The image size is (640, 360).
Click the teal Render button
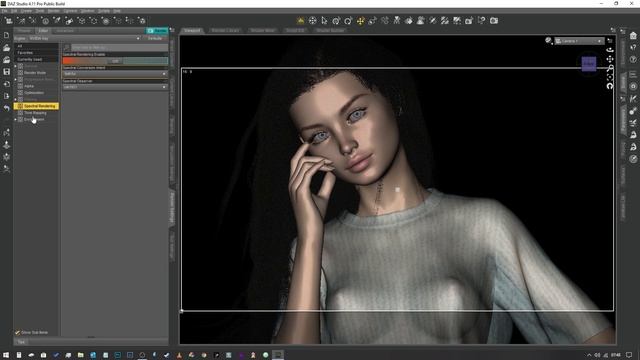[x=157, y=31]
